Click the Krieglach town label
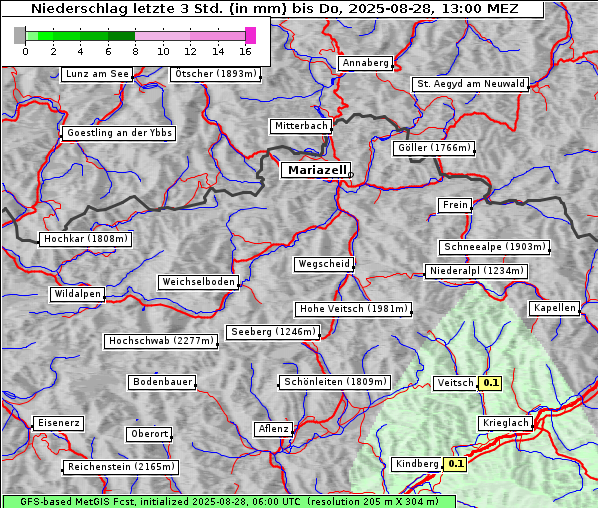598x508 pixels. point(505,423)
